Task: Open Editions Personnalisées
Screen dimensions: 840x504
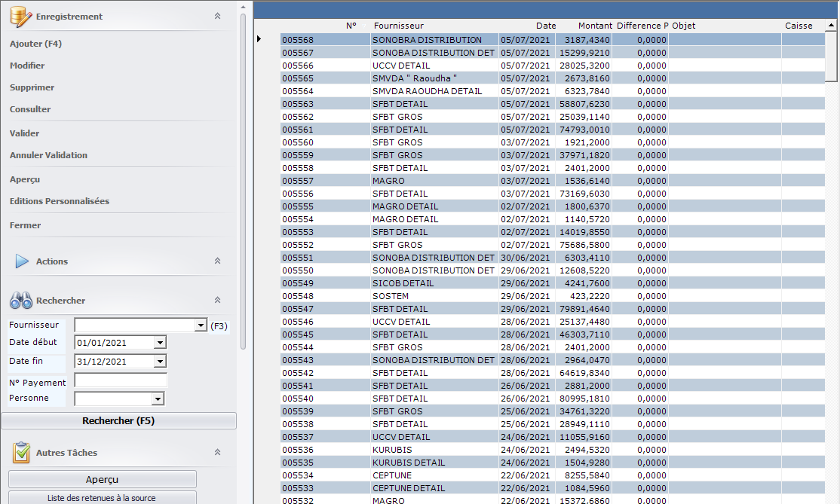Action: click(60, 201)
